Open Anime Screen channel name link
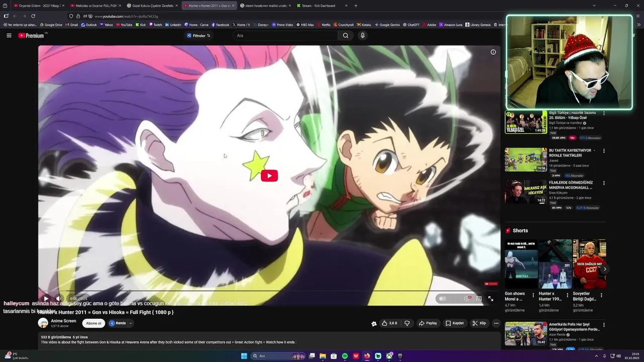 click(x=63, y=321)
